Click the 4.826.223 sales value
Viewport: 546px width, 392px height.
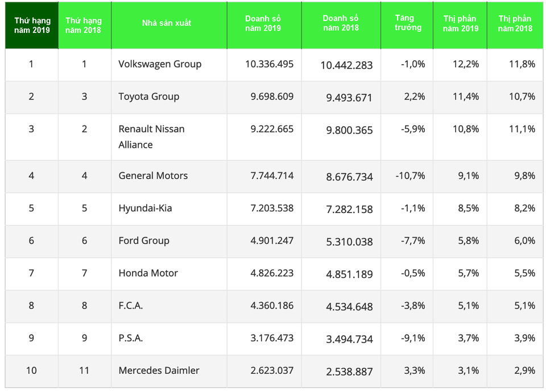coord(272,273)
